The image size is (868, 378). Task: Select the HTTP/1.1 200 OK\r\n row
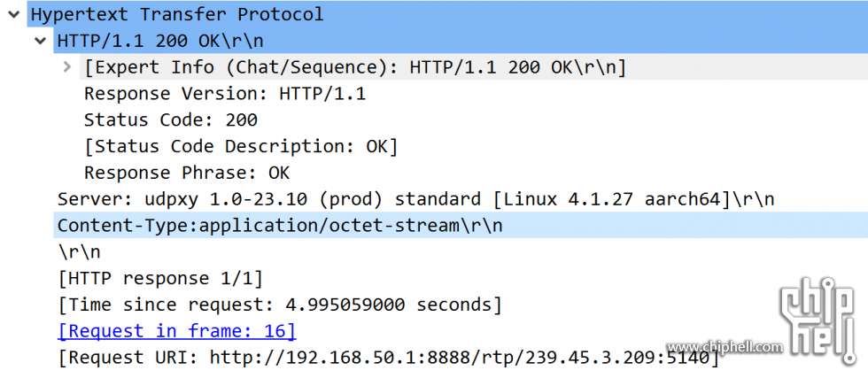click(x=461, y=41)
